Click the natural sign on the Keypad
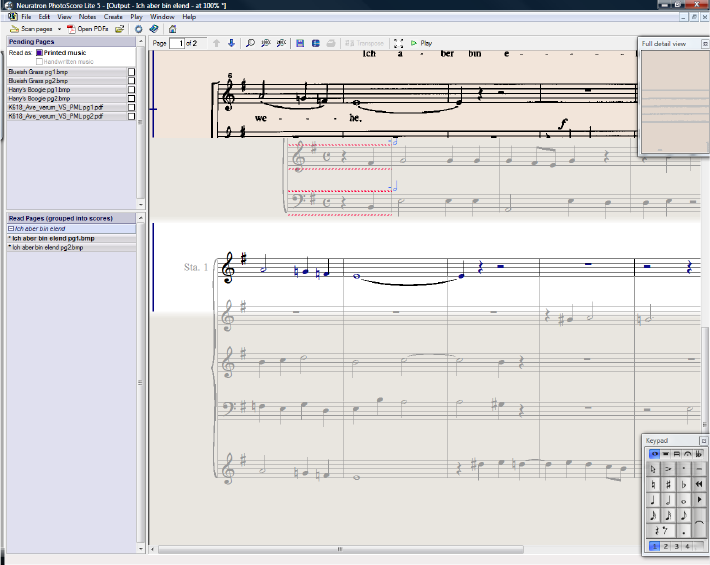The height and width of the screenshot is (565, 710). [x=653, y=484]
